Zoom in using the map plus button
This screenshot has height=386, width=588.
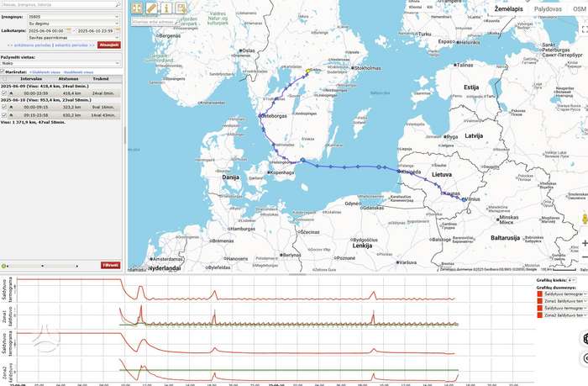click(x=585, y=243)
